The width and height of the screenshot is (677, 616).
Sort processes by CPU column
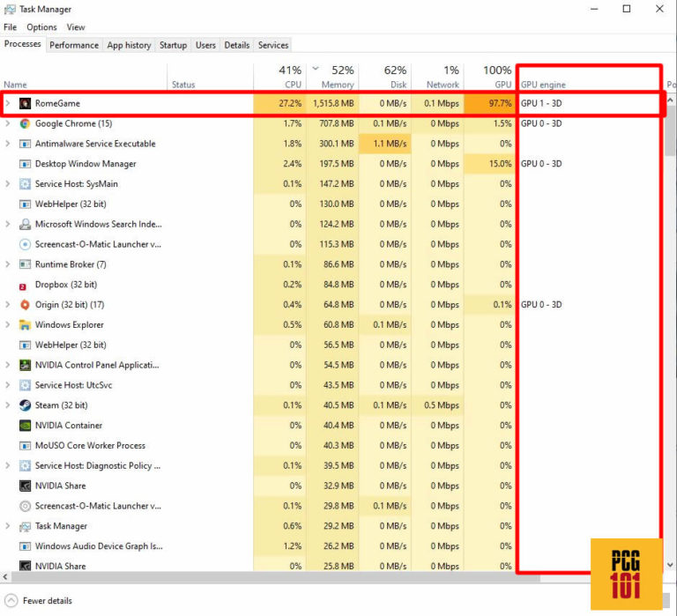point(279,77)
